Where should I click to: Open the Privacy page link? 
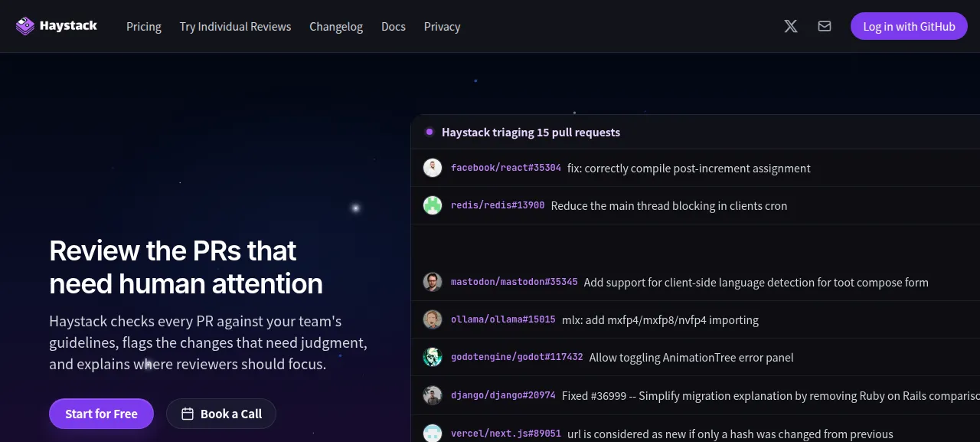[x=443, y=26]
